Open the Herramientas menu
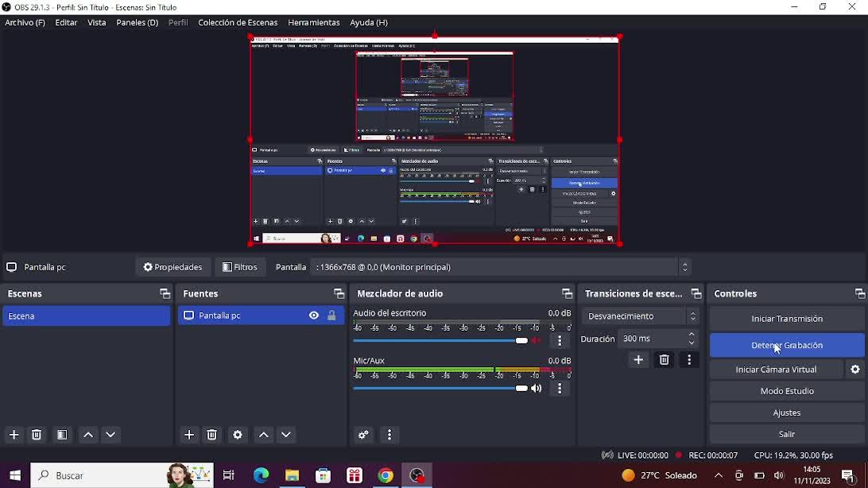868x488 pixels. [x=313, y=23]
